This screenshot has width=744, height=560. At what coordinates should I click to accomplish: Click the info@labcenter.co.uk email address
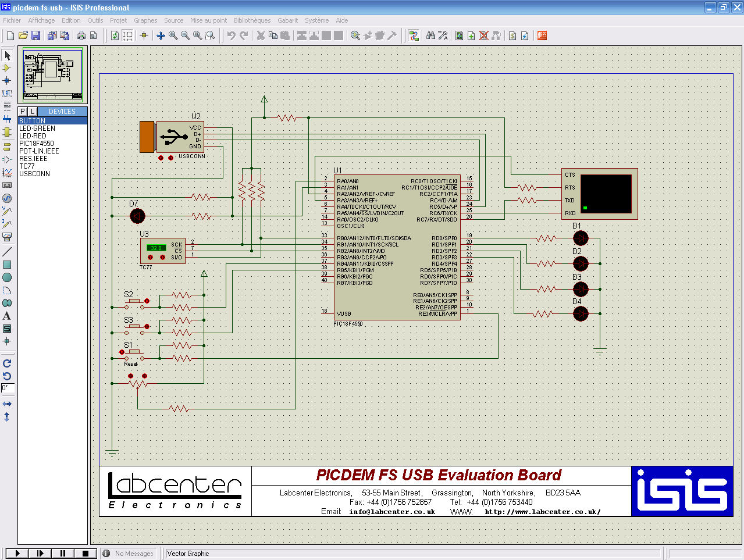tap(392, 512)
